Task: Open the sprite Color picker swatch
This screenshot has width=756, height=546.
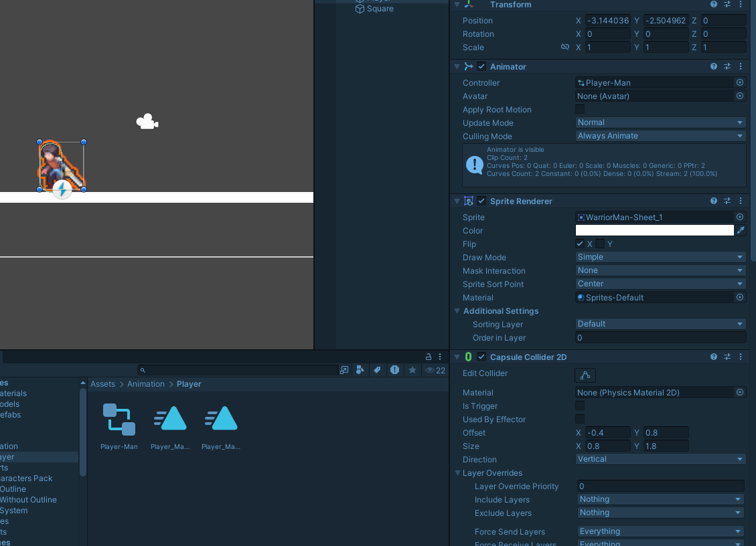Action: click(x=654, y=230)
